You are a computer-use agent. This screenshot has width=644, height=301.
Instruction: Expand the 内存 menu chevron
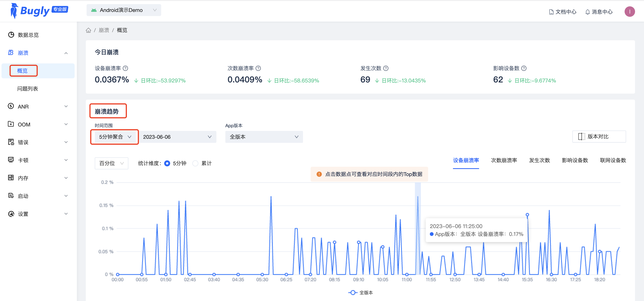pos(66,178)
